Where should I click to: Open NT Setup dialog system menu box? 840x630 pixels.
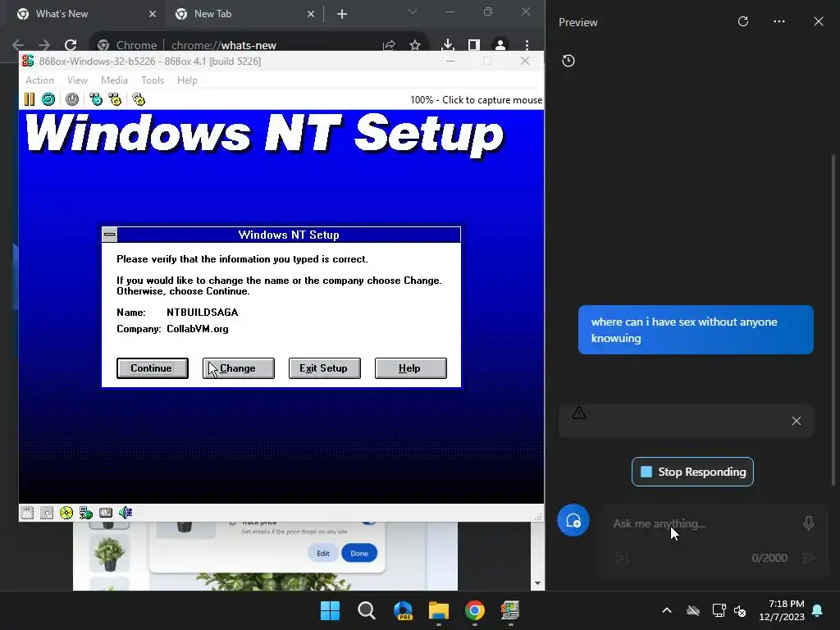click(110, 235)
